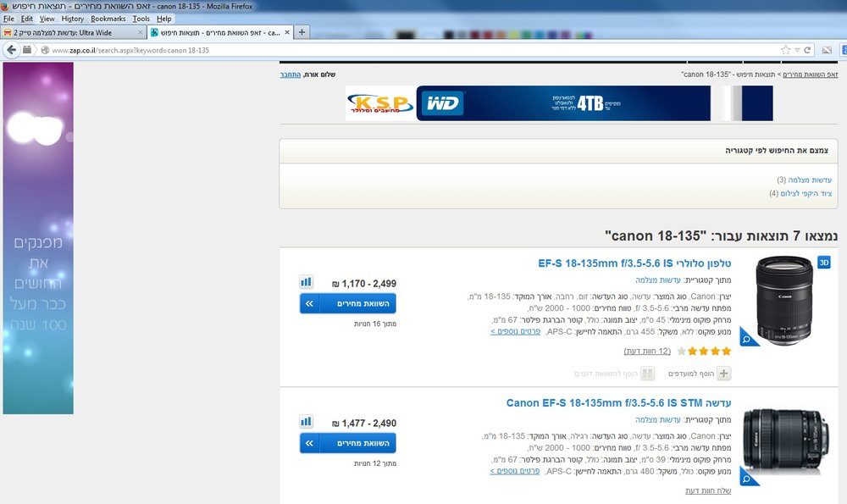The height and width of the screenshot is (504, 847).
Task: Click the camera lenses category link of STM lens
Action: pyautogui.click(x=658, y=420)
